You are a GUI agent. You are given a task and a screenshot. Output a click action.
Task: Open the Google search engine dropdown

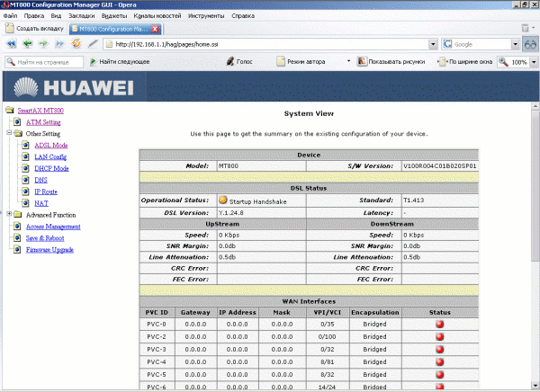pyautogui.click(x=515, y=44)
